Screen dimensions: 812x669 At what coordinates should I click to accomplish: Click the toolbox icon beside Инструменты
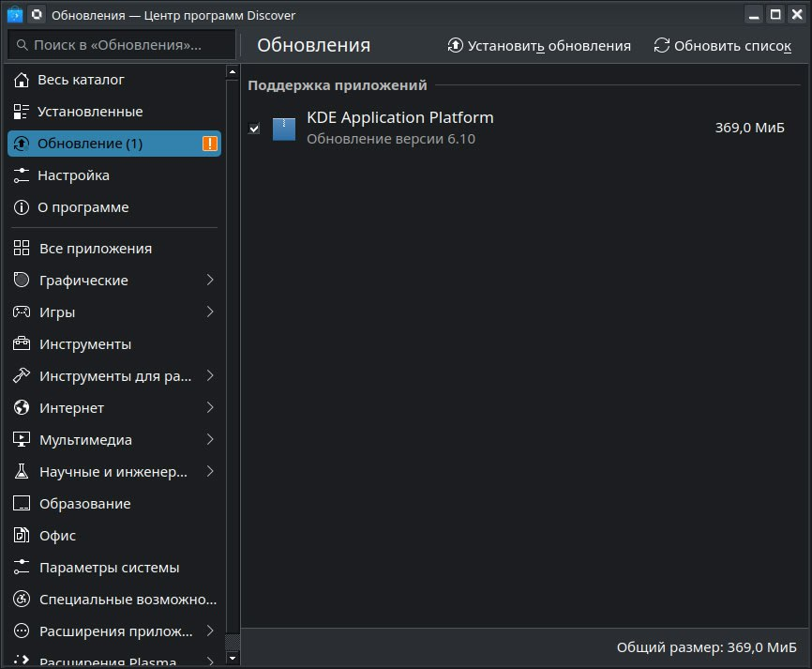coord(22,343)
